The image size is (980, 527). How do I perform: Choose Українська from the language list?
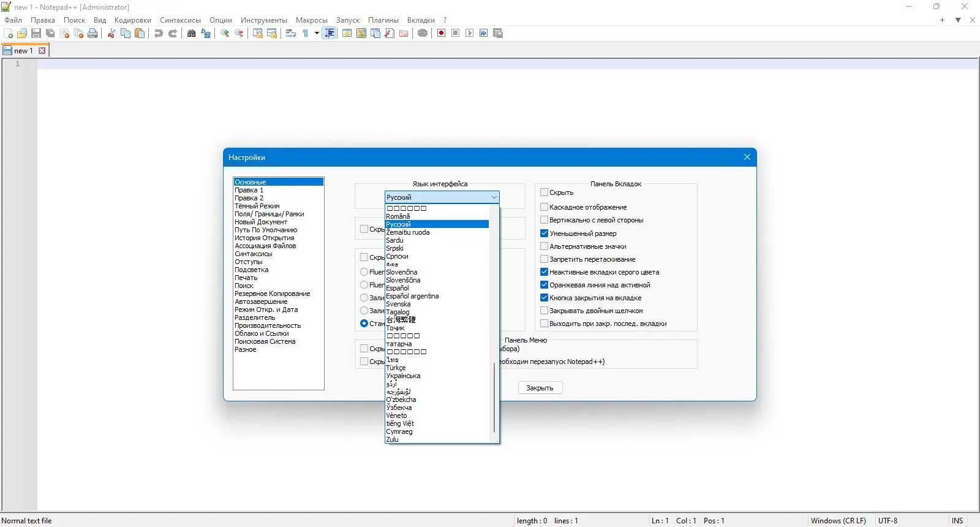coord(403,376)
